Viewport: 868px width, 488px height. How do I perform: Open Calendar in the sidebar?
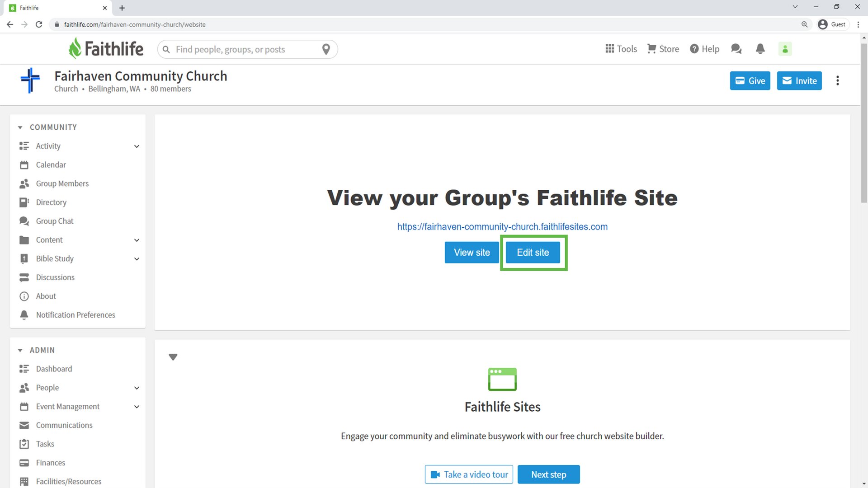point(51,165)
